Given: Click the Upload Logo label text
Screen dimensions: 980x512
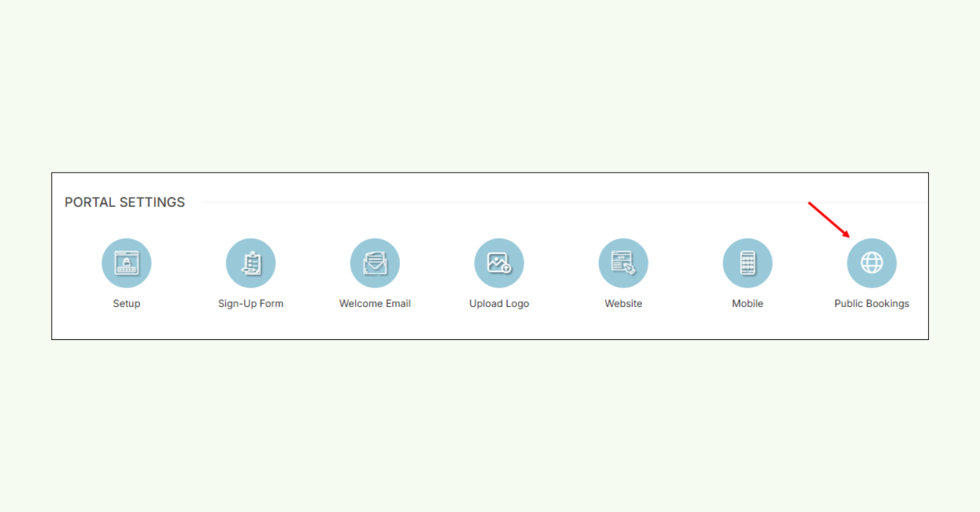Looking at the screenshot, I should coord(499,303).
